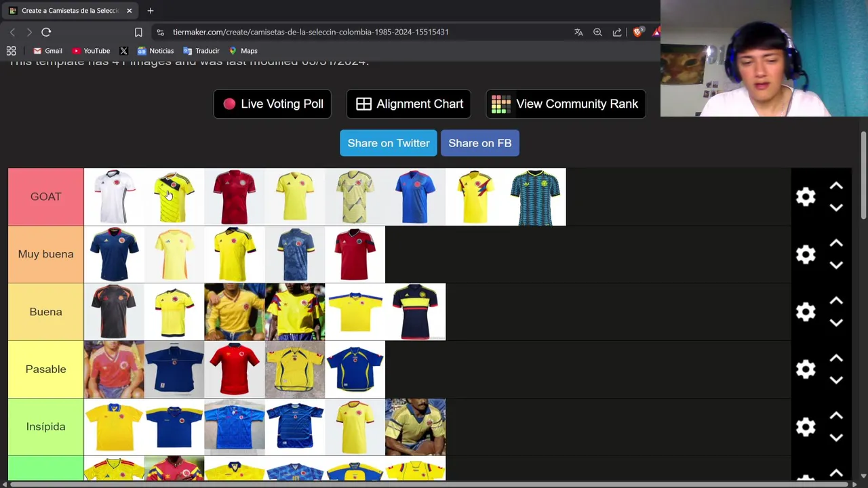
Task: Click the translate page icon in address bar
Action: 578,32
